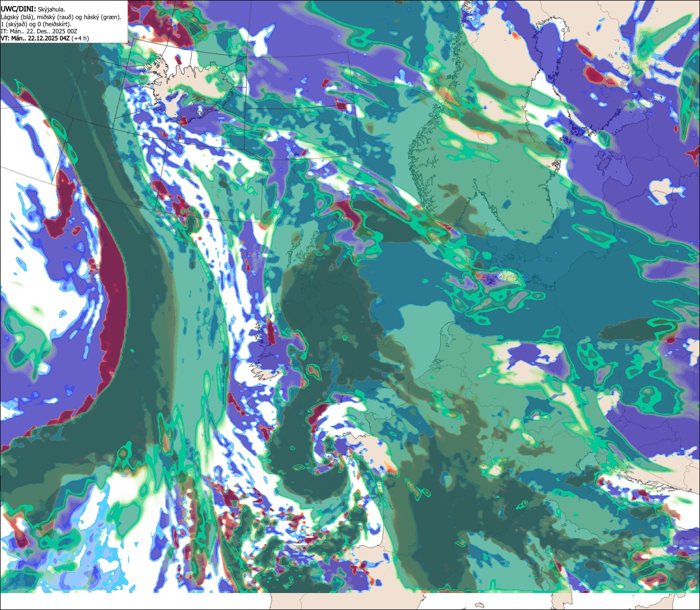Click the "1 (skýjað)" legend text
Screen dimensions: 700x610
point(14,25)
